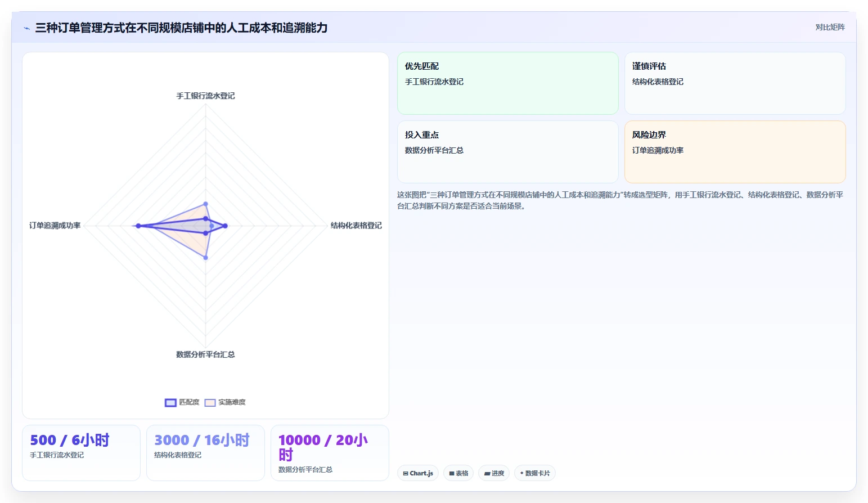Click 手工银行流水登记 caption under 500 / 6小时

[57, 455]
